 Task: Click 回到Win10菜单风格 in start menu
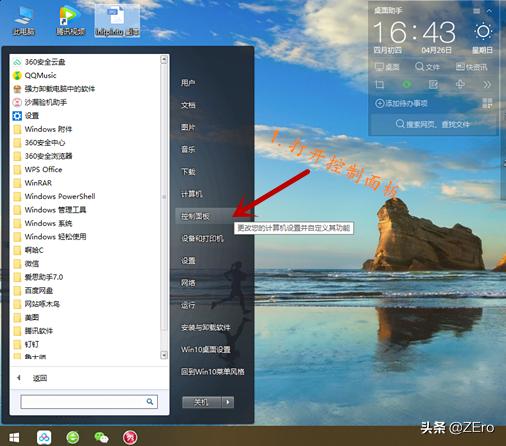click(212, 372)
